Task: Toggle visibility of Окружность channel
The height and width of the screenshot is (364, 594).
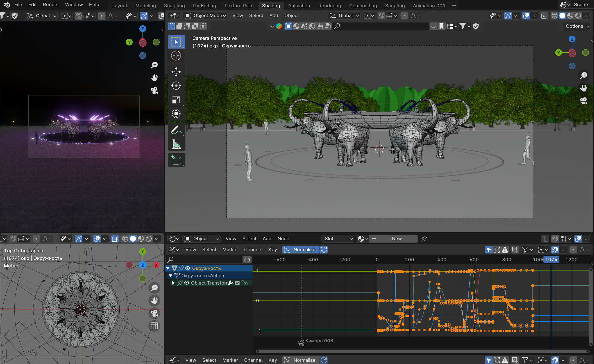Action: pyautogui.click(x=188, y=268)
